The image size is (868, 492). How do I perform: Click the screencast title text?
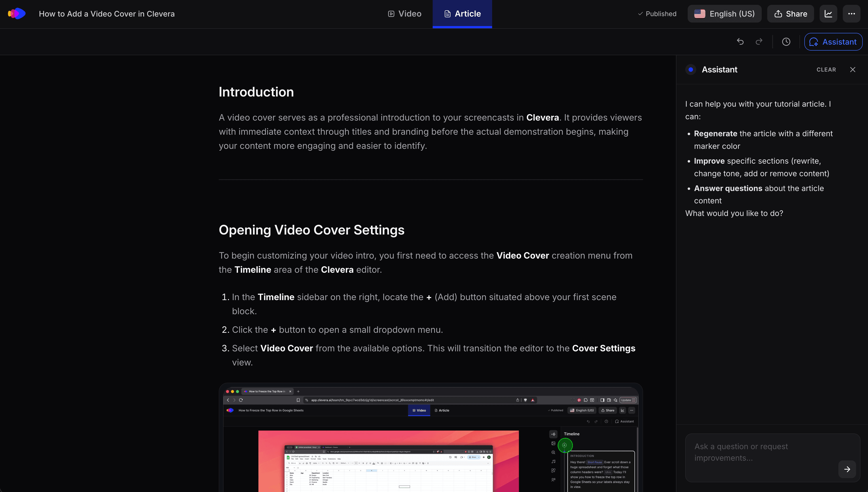pyautogui.click(x=107, y=14)
